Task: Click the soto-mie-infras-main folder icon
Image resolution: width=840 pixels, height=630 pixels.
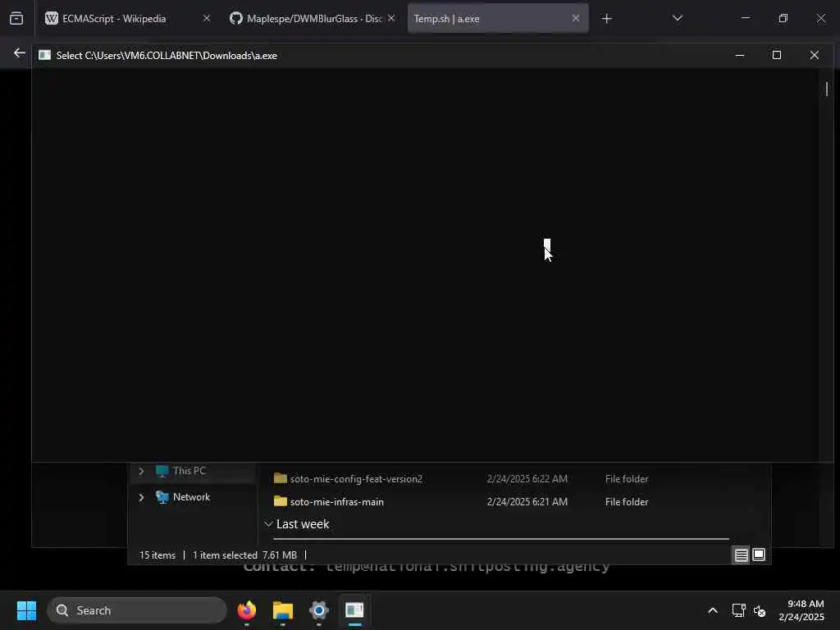Action: coord(281,501)
